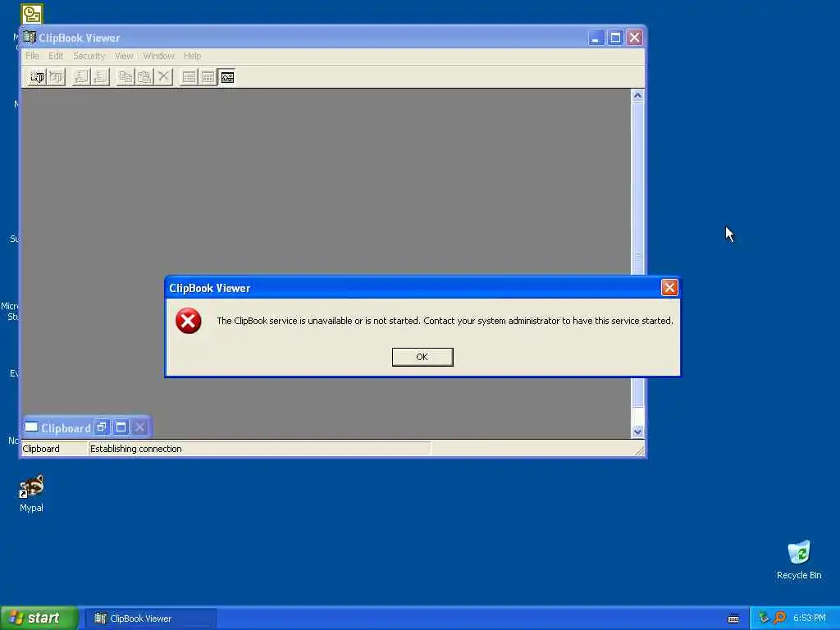Click the Delete X toolbar icon

(164, 78)
